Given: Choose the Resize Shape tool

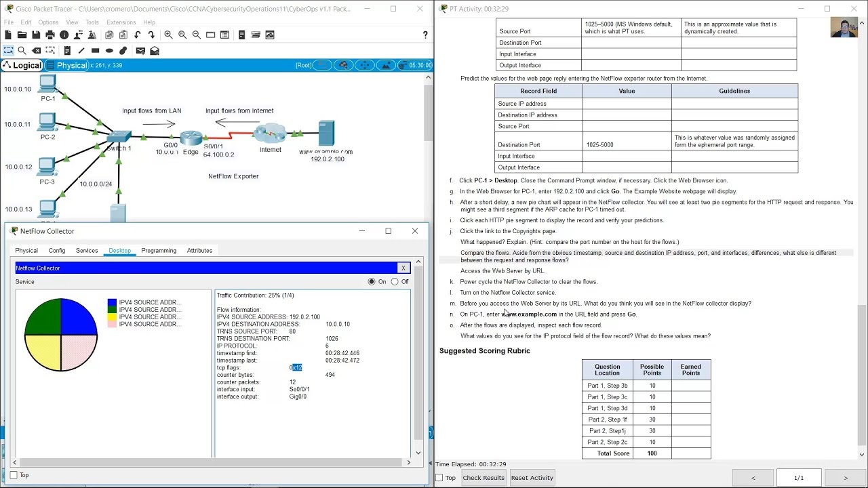Looking at the screenshot, I should pyautogui.click(x=50, y=50).
